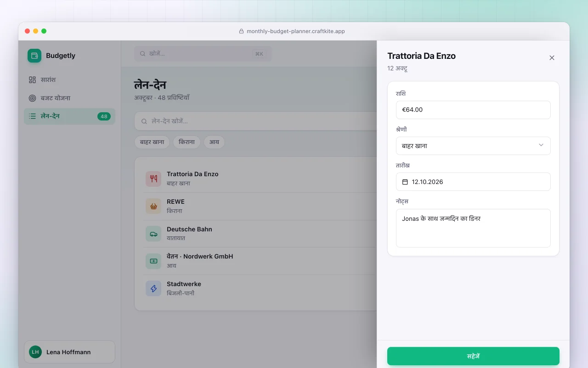
Task: Toggle the आय filter chip
Action: tap(215, 142)
